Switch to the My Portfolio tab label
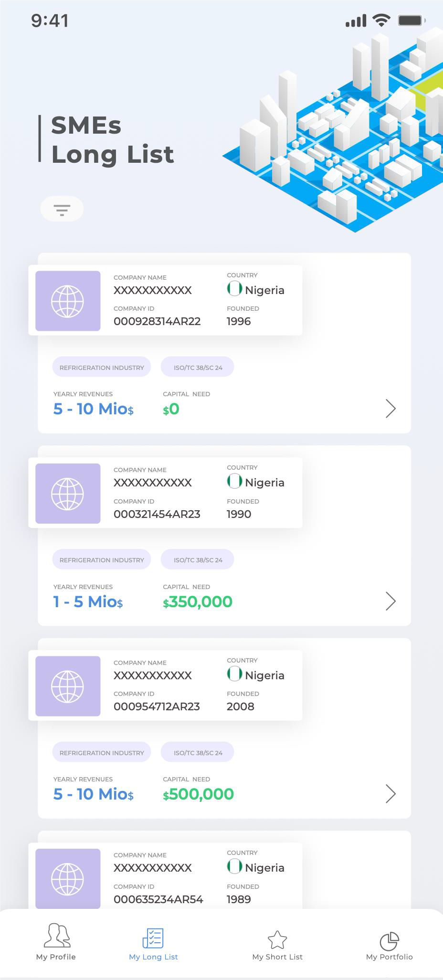The image size is (443, 980). (389, 957)
